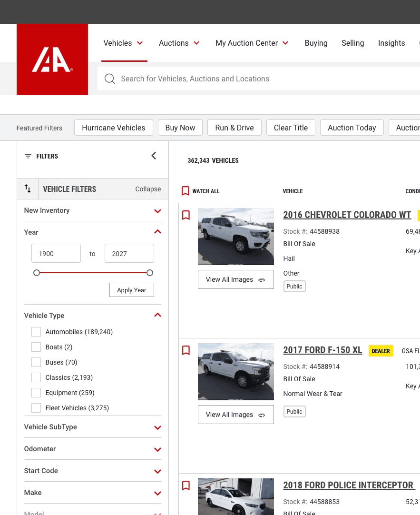420x515 pixels.
Task: View All Images for Chevrolet Colorado
Action: click(235, 279)
